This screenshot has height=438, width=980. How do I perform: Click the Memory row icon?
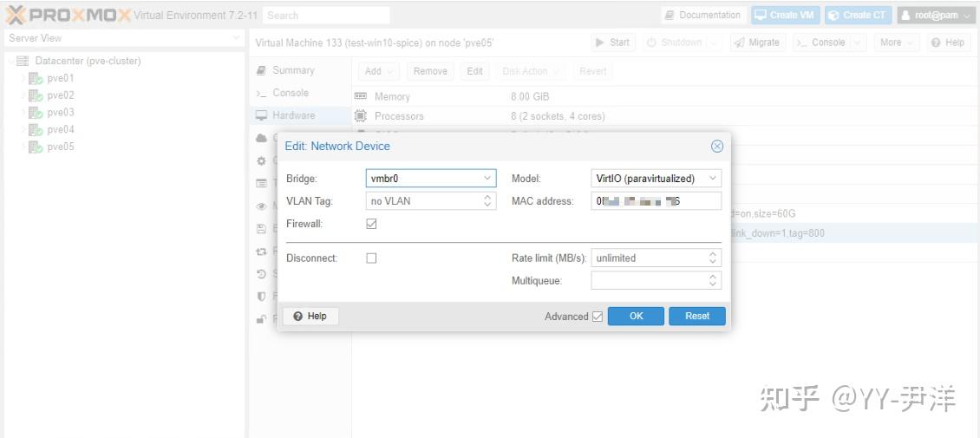(361, 96)
